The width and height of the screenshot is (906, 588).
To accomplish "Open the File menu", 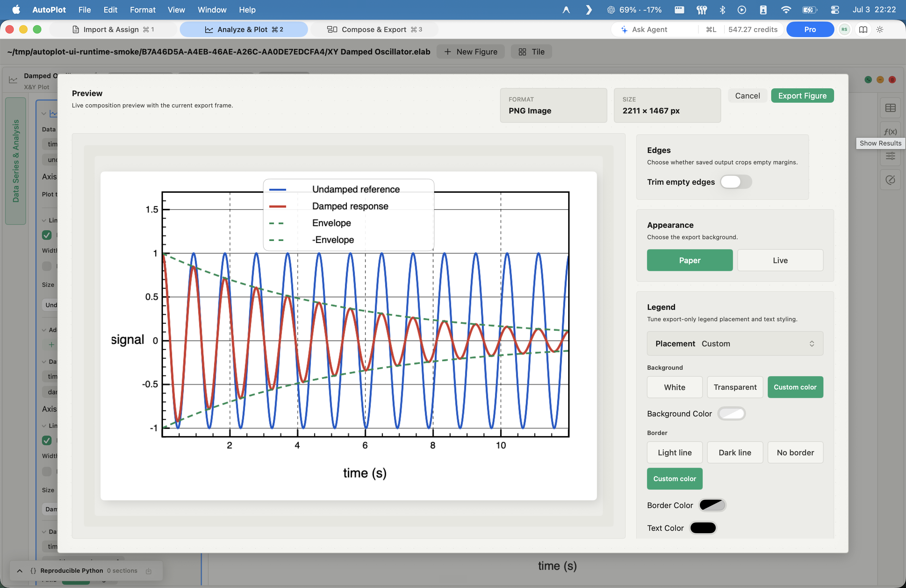I will (x=84, y=10).
